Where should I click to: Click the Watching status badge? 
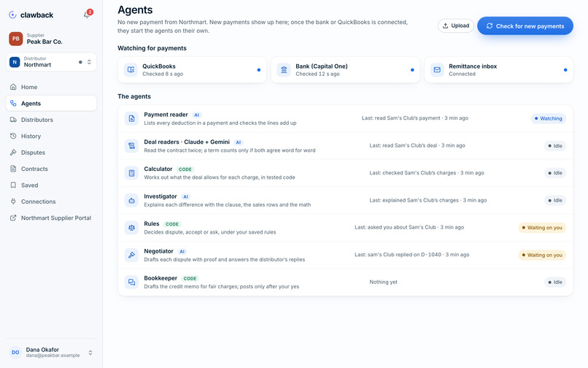coord(549,118)
